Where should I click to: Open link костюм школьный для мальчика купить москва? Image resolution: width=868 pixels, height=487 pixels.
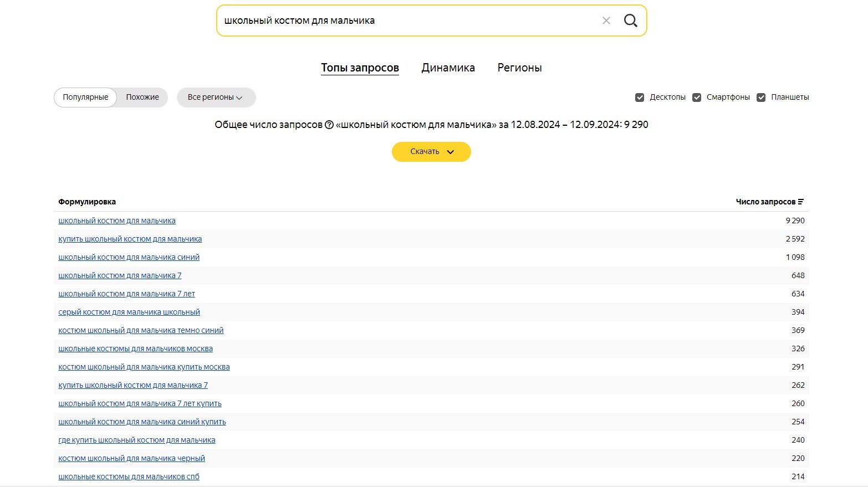click(144, 367)
